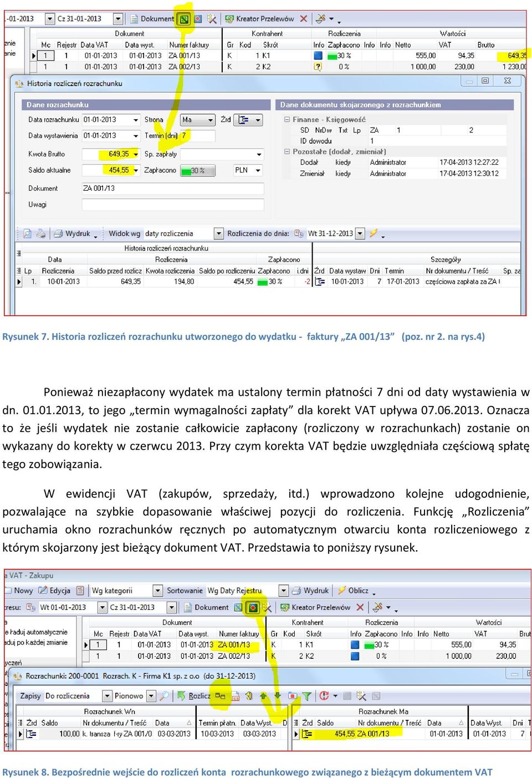Click the green down arrow in Rozrachunki toolbar
This screenshot has width=532, height=778.
(x=278, y=696)
